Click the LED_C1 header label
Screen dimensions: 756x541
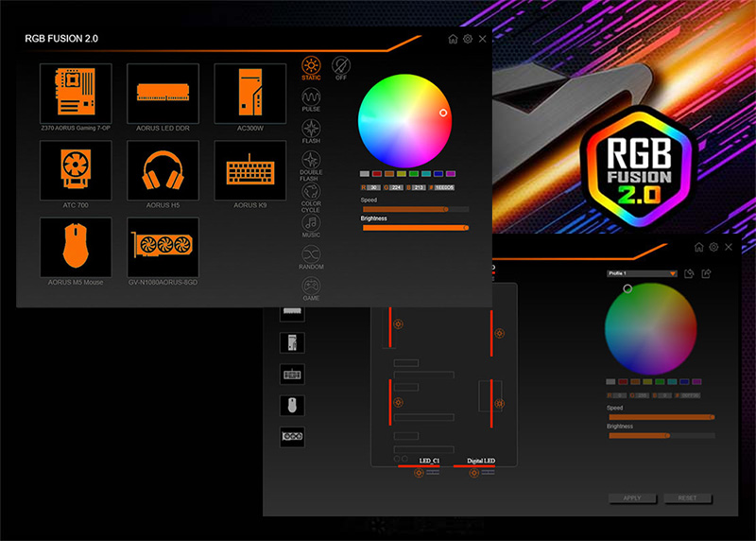tap(429, 461)
